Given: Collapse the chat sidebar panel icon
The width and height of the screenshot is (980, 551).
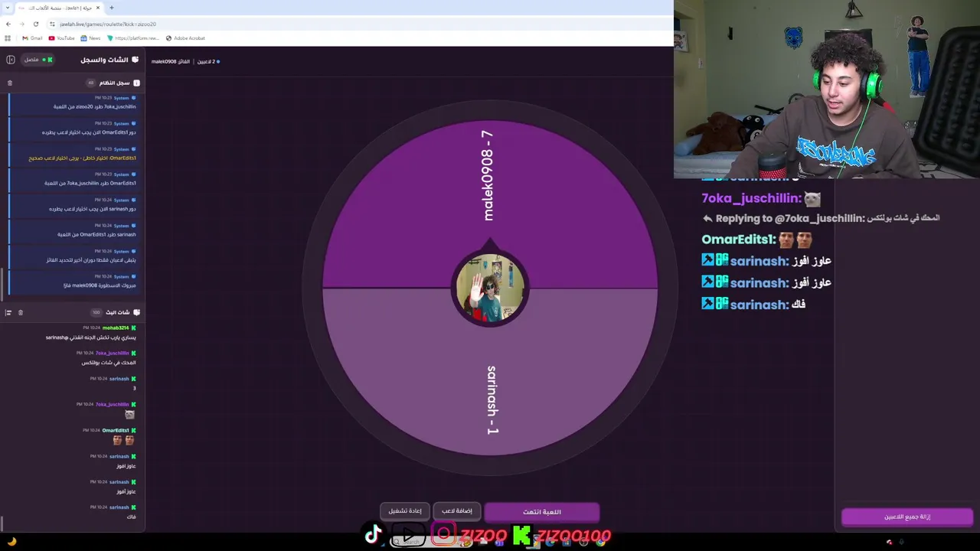Looking at the screenshot, I should pos(11,60).
